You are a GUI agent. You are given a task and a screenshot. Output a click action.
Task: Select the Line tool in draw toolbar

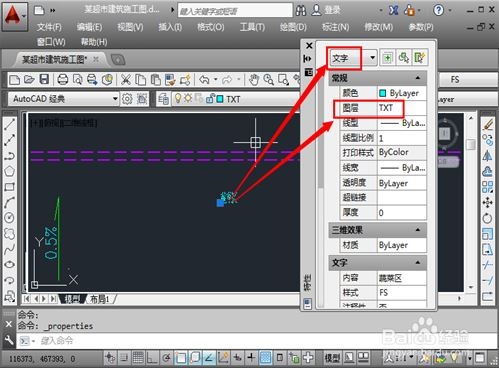click(9, 125)
